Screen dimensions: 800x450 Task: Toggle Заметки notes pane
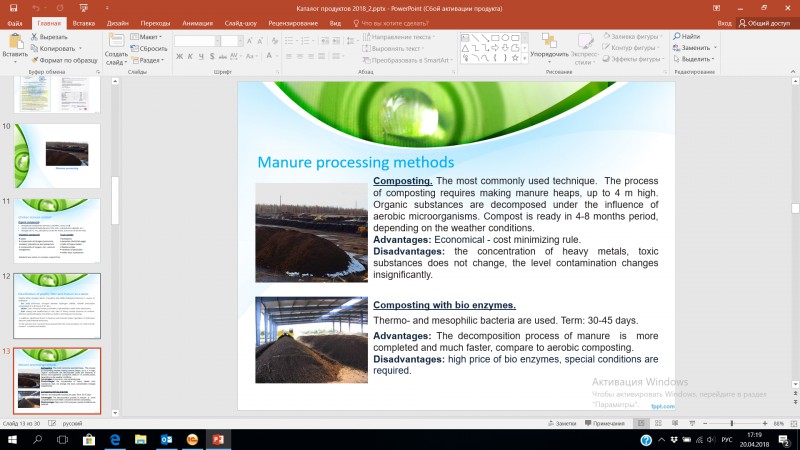562,423
